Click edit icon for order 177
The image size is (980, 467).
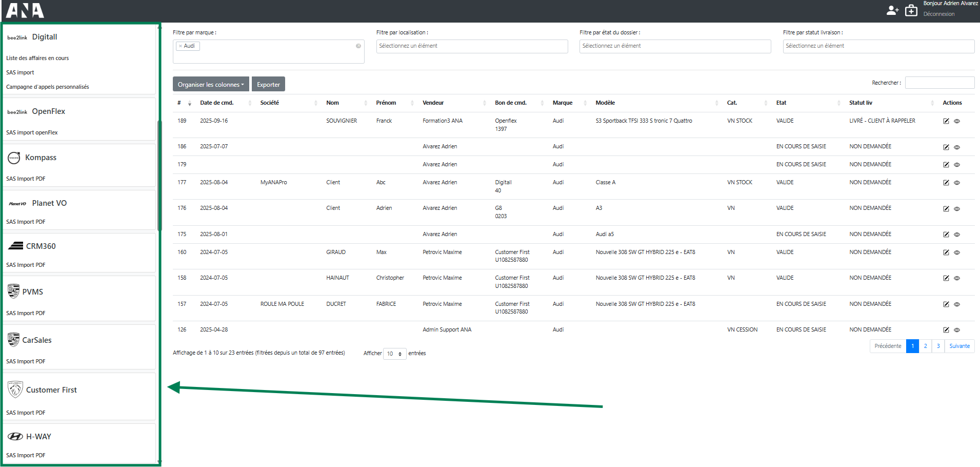tap(946, 183)
